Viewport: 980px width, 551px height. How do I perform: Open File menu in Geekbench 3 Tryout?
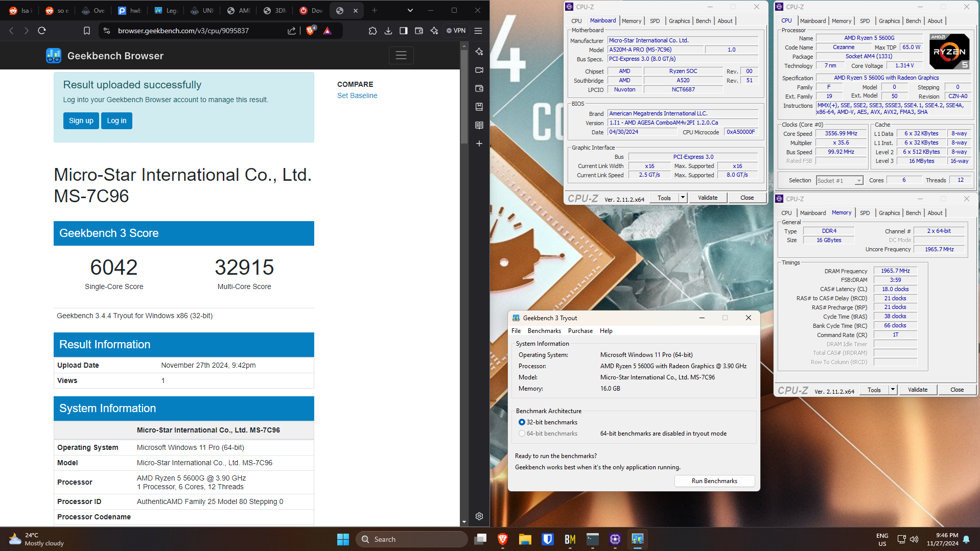(516, 331)
